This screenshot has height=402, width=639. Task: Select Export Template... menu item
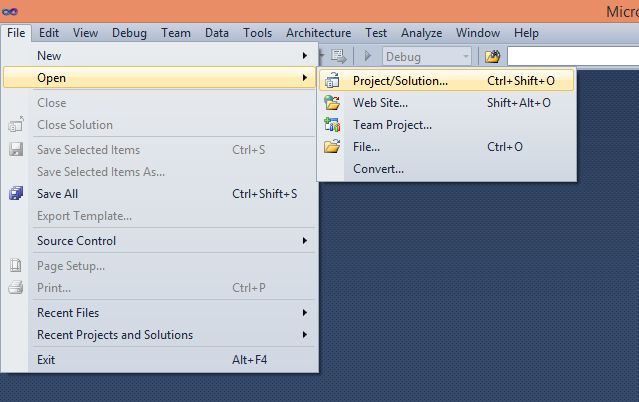(159, 216)
